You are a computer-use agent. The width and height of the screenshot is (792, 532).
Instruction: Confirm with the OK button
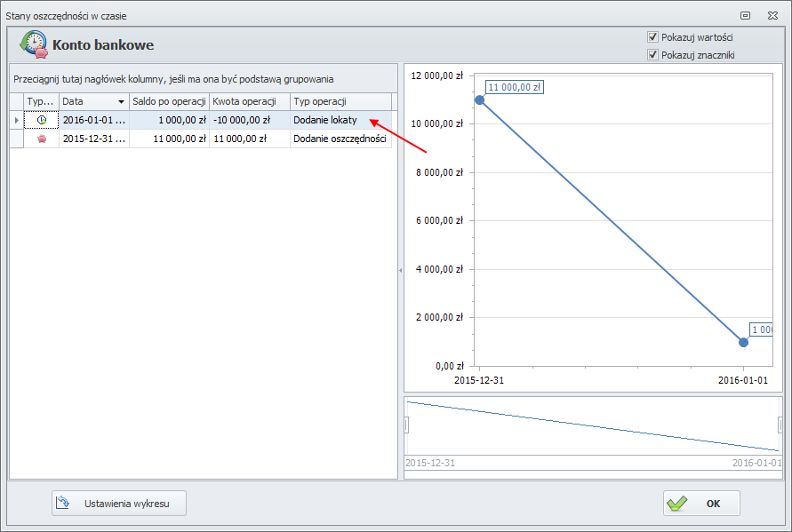click(x=701, y=503)
